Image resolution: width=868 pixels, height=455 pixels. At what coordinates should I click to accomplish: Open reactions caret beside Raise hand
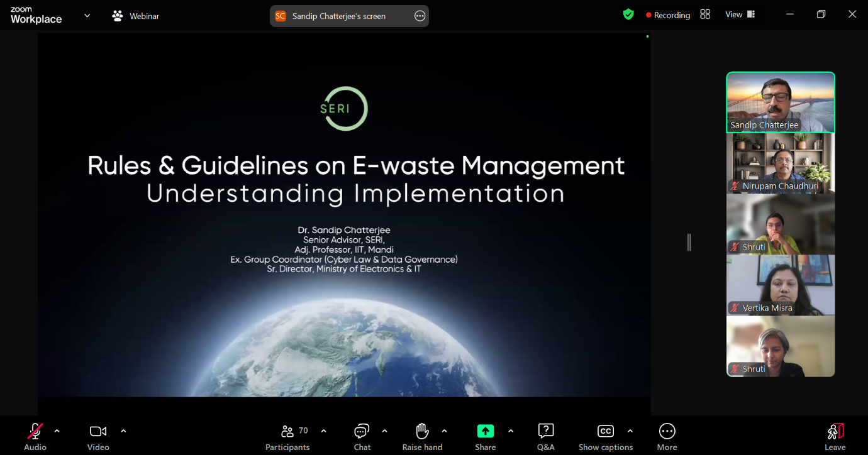(445, 431)
